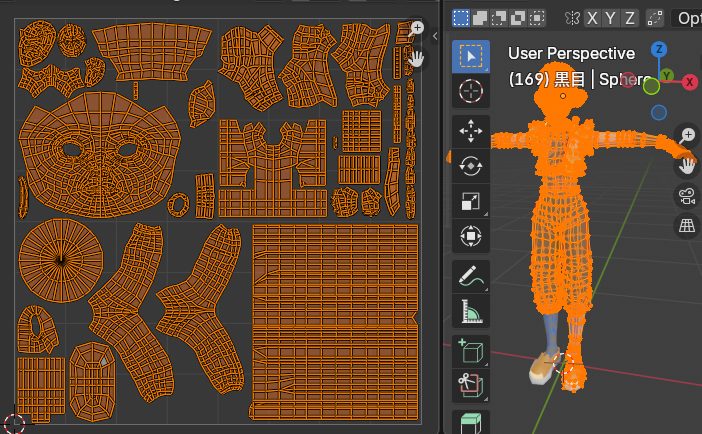Enable X axis mirror
The image size is (702, 434).
click(593, 18)
